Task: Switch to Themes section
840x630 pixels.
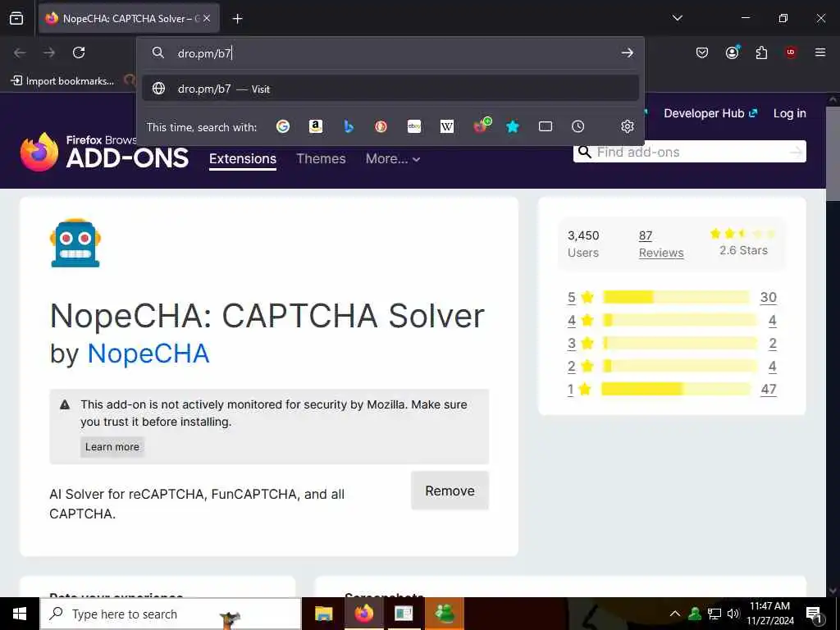Action: click(x=321, y=158)
